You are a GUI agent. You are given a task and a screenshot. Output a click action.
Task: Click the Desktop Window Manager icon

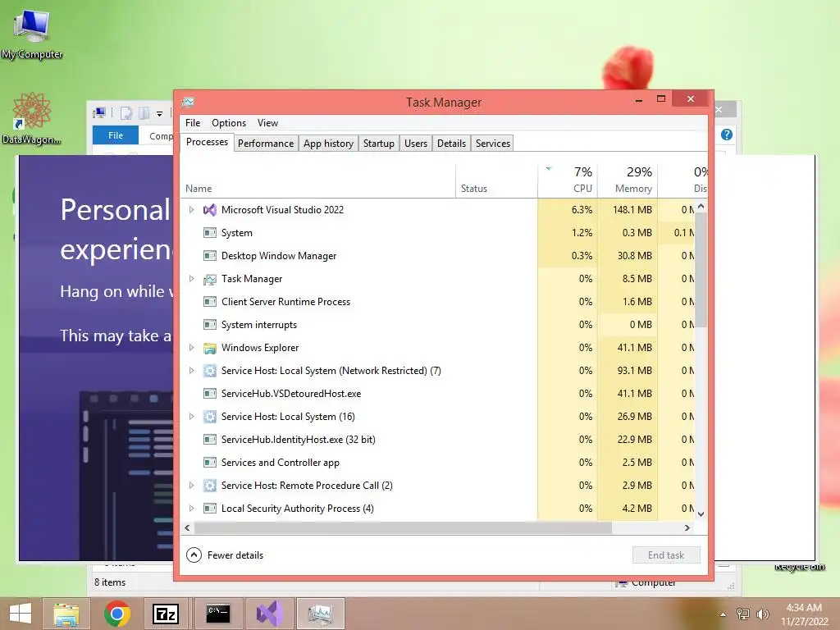click(210, 256)
